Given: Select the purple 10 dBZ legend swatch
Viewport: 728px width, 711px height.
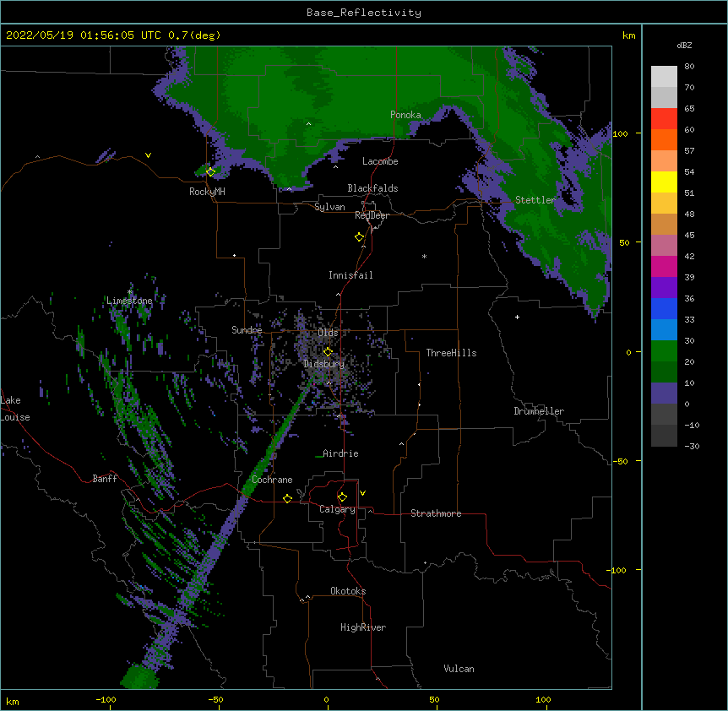Looking at the screenshot, I should pos(664,393).
